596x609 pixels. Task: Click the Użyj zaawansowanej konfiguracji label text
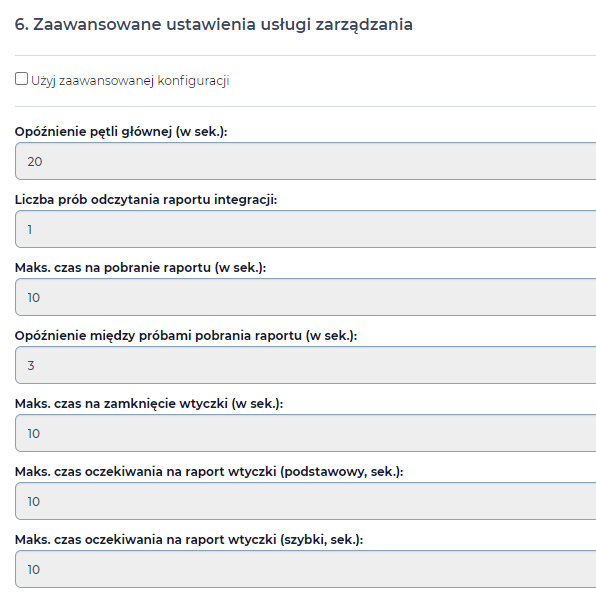click(x=130, y=81)
